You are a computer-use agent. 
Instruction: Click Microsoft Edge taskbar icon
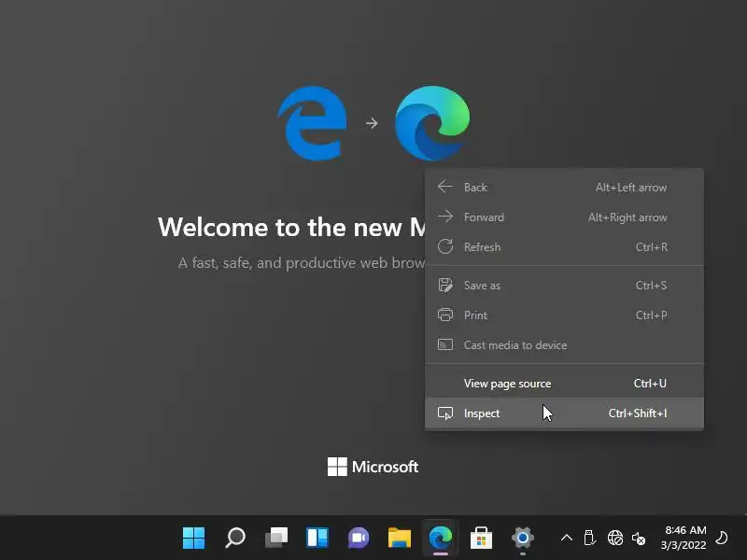(x=441, y=539)
